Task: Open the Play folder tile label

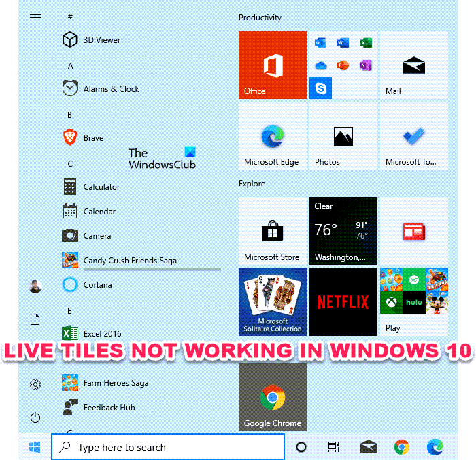Action: point(393,328)
